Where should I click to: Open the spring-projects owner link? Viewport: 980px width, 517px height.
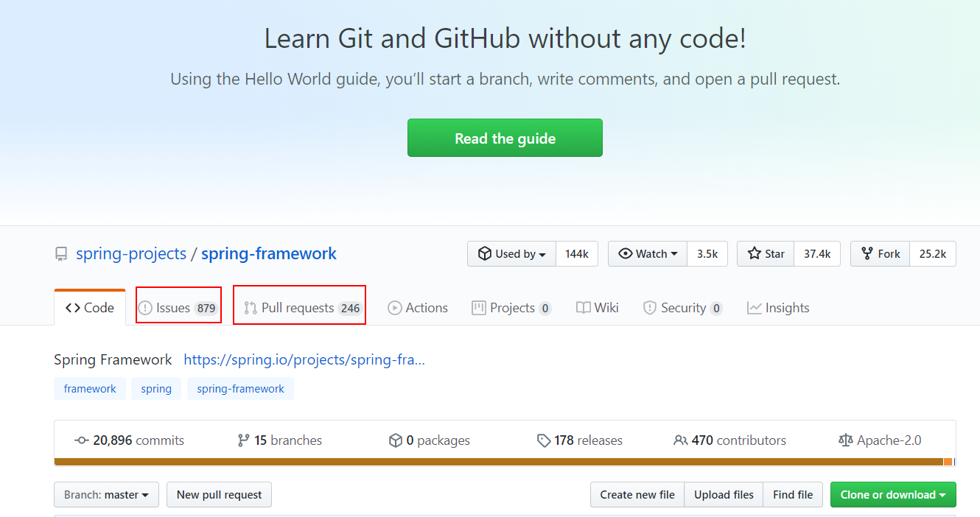point(131,253)
